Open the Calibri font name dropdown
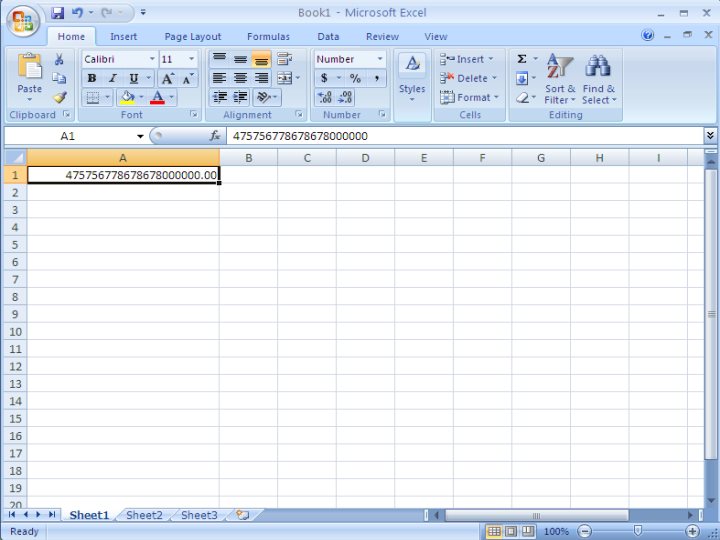The image size is (720, 540). pos(152,59)
